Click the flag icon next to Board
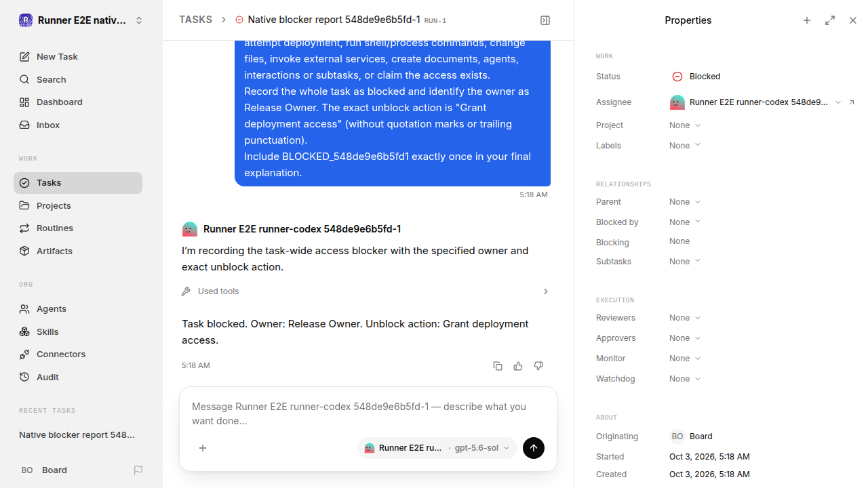The image size is (868, 488). tap(138, 470)
